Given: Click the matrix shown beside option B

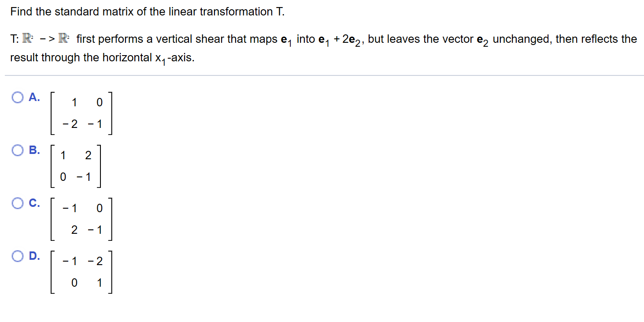Looking at the screenshot, I should (76, 166).
